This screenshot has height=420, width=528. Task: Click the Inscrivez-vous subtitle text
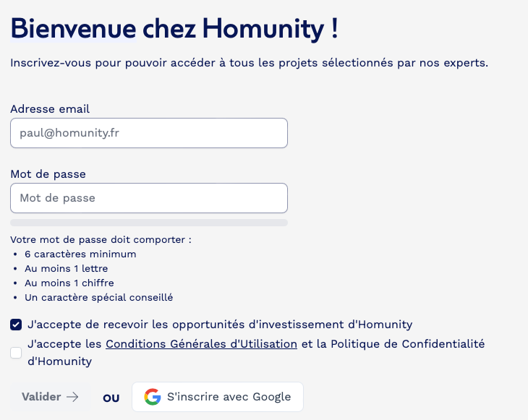click(250, 63)
